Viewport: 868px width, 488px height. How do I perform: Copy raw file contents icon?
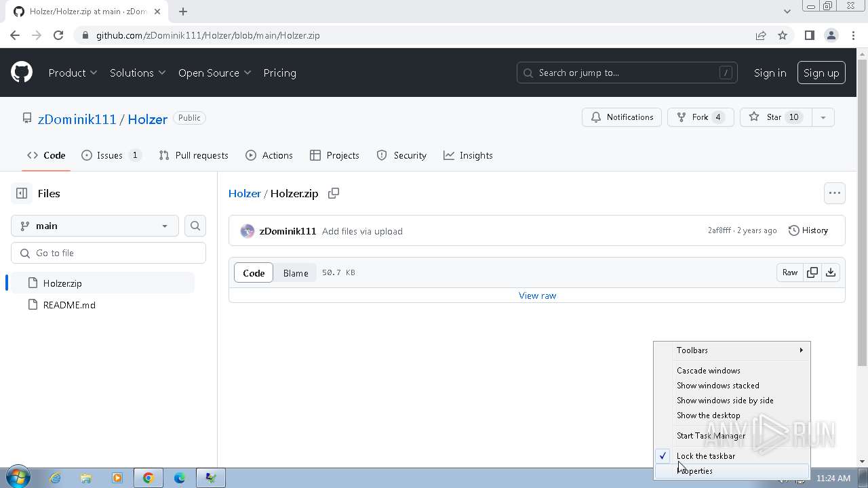coord(812,272)
